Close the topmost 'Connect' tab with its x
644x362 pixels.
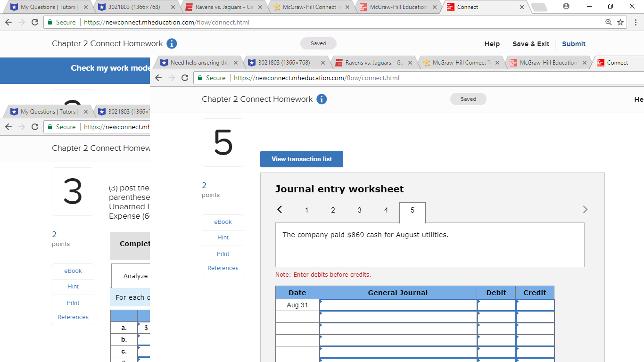521,7
